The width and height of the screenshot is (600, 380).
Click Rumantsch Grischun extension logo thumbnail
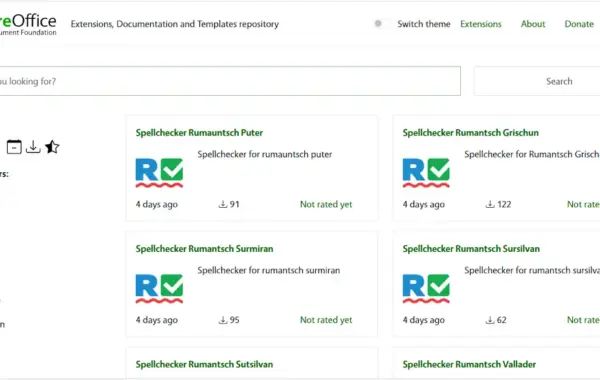[426, 173]
